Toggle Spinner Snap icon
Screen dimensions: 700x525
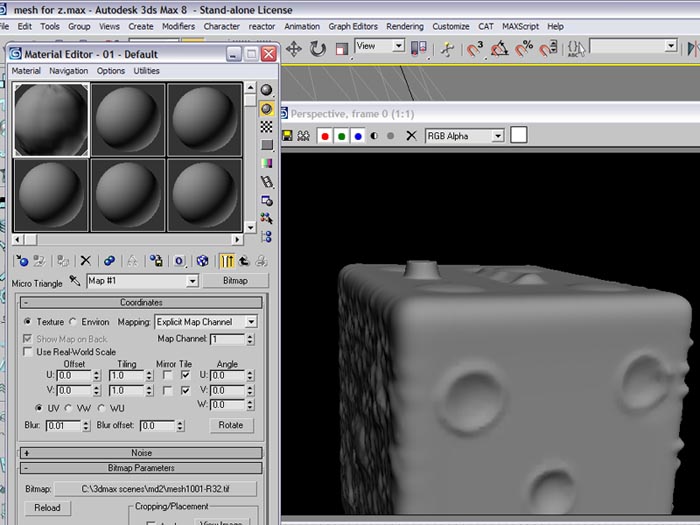pyautogui.click(x=548, y=48)
